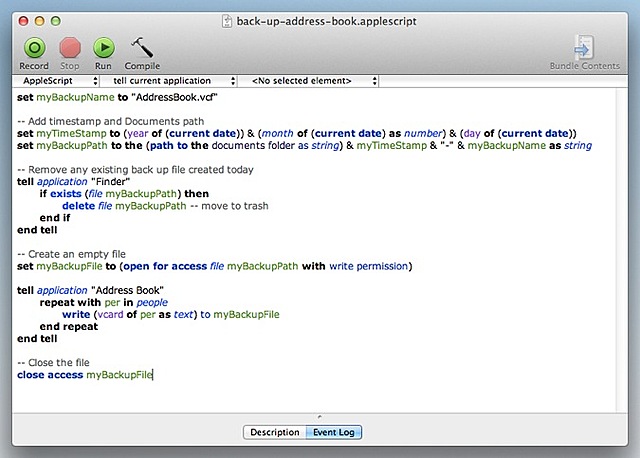
Task: Minimize the window with yellow button
Action: pos(40,21)
